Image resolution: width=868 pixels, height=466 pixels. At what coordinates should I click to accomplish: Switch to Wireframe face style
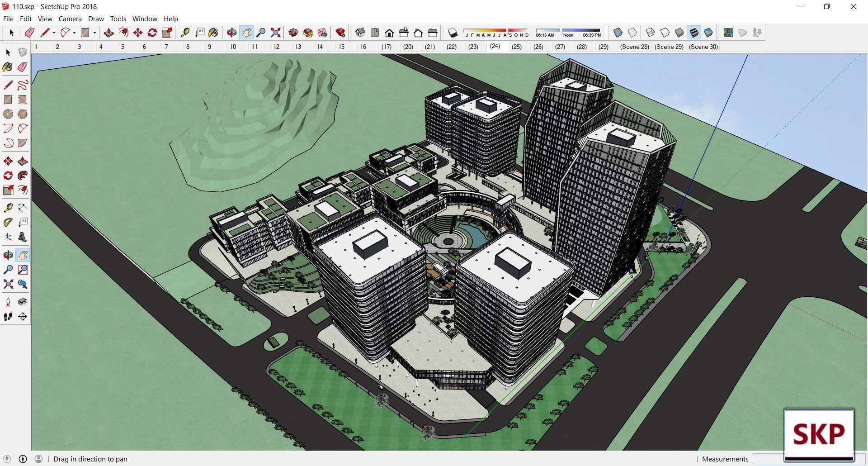coord(651,33)
